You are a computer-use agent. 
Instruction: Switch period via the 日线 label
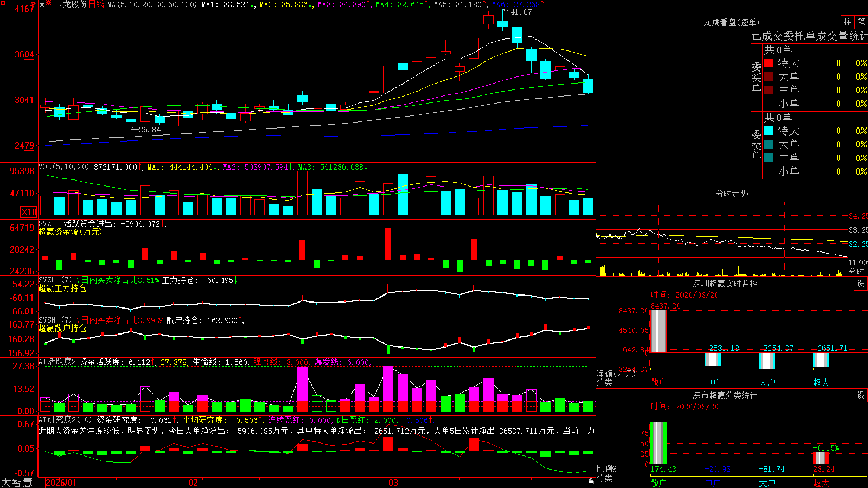click(x=96, y=4)
